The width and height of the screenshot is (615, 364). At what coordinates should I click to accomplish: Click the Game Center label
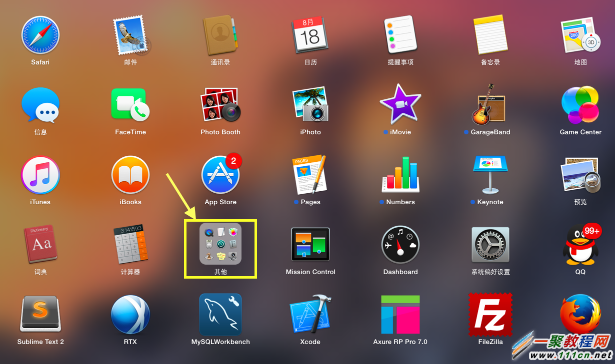(x=580, y=132)
